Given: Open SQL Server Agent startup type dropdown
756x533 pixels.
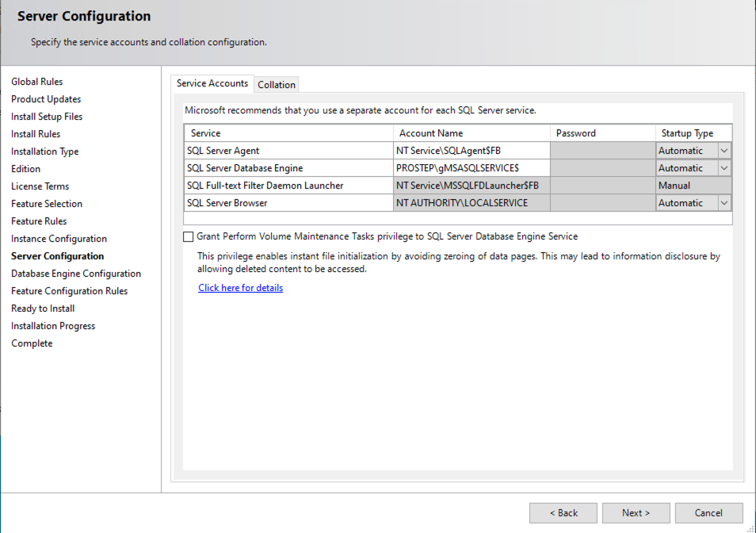Looking at the screenshot, I should tap(724, 151).
